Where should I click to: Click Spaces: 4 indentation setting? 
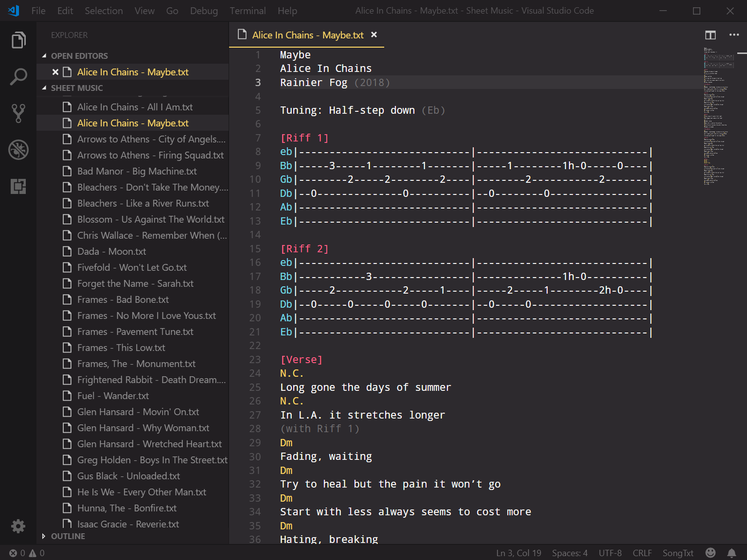(569, 553)
